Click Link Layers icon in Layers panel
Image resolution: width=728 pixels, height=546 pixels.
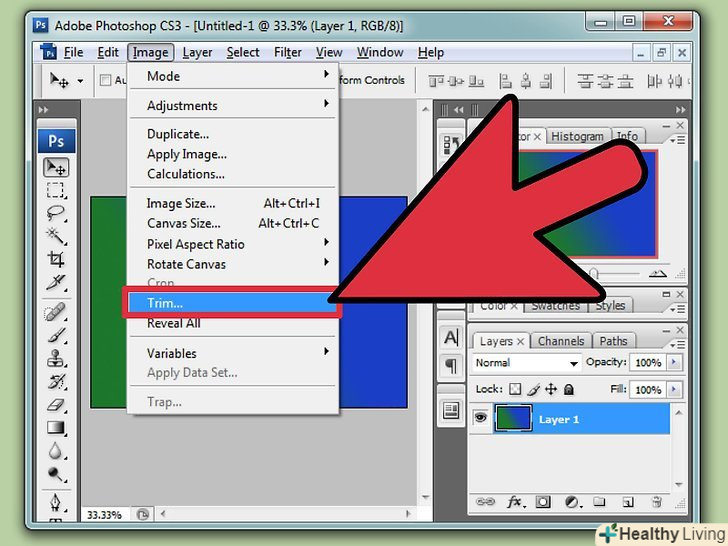point(485,502)
